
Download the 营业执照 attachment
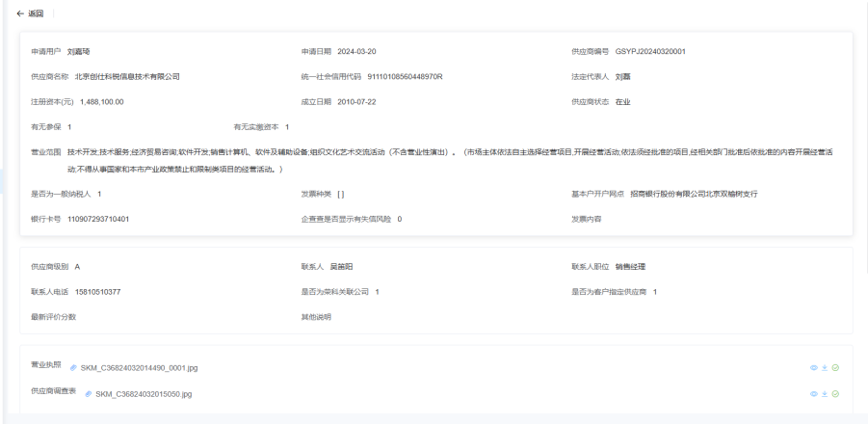click(825, 368)
